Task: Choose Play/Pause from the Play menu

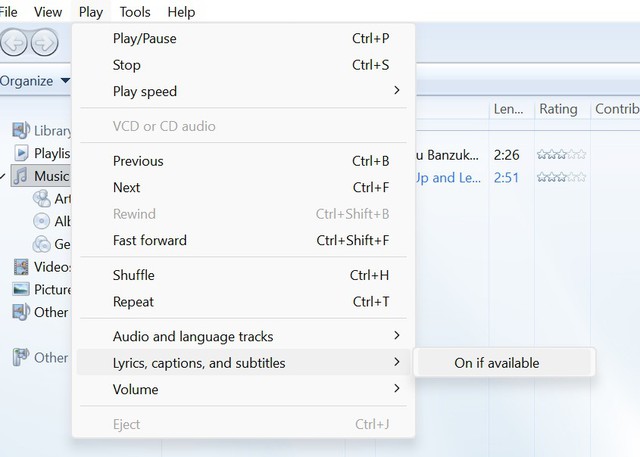Action: 243,38
